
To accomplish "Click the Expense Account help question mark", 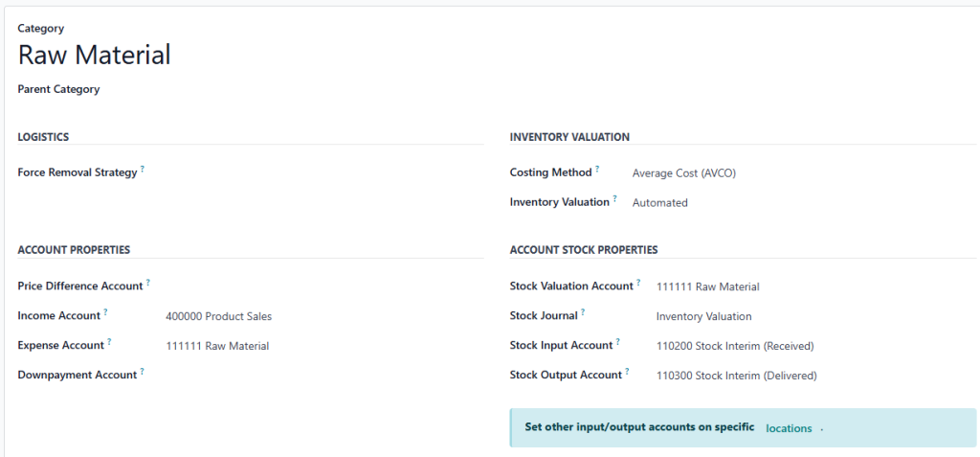I will [x=109, y=342].
